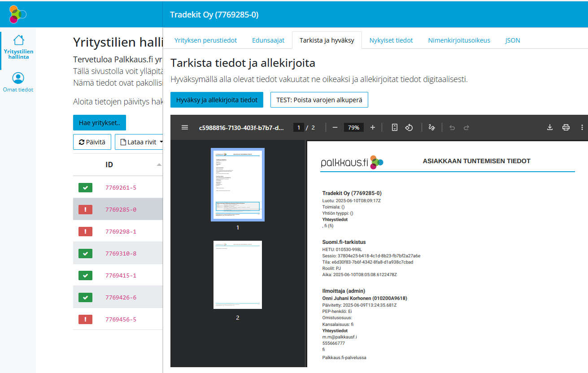Open Yritystilien hallinta home icon

pos(18,40)
